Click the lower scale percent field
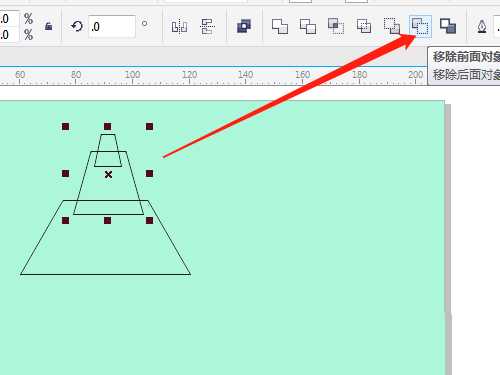Screen dimensions: 500x375 pos(9,34)
